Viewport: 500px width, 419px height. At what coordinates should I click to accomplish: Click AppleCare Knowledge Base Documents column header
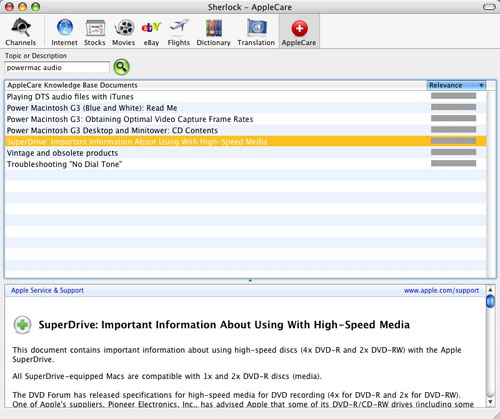click(215, 85)
